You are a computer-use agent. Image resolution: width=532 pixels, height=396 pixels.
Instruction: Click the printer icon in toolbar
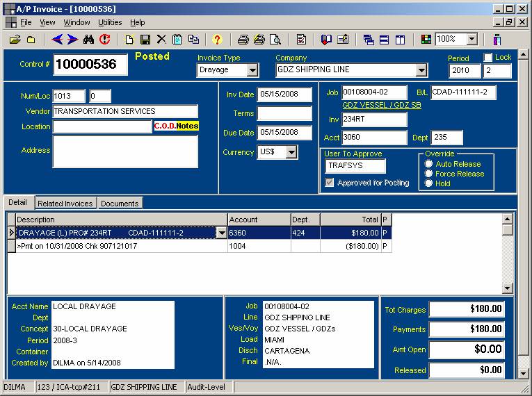tap(243, 40)
